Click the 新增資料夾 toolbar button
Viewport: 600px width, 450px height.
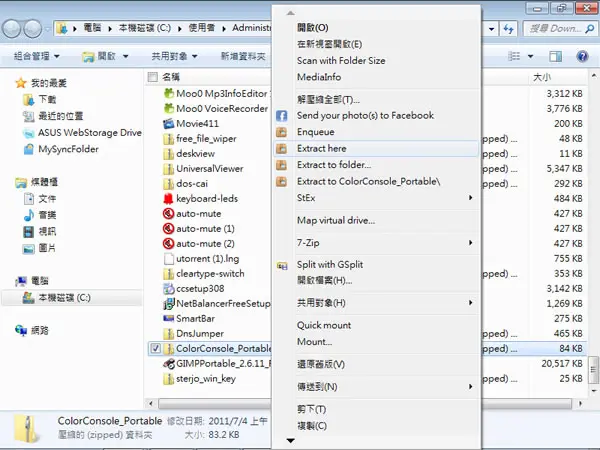tap(243, 57)
